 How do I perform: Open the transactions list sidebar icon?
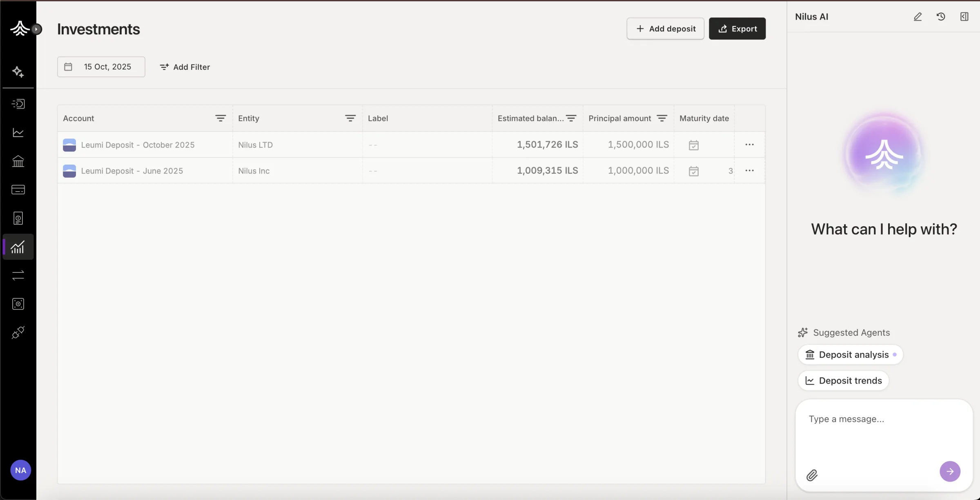[18, 104]
